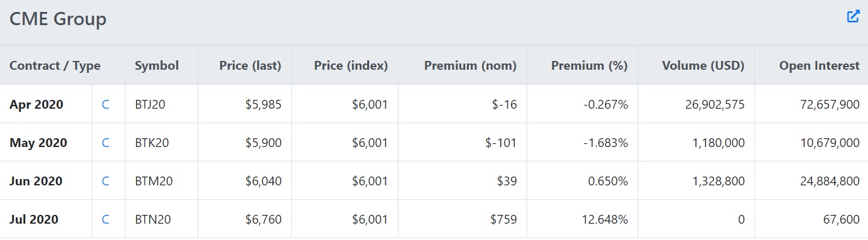Sort by Premium (nom) column header
Image resolution: width=868 pixels, height=240 pixels.
coord(471,65)
